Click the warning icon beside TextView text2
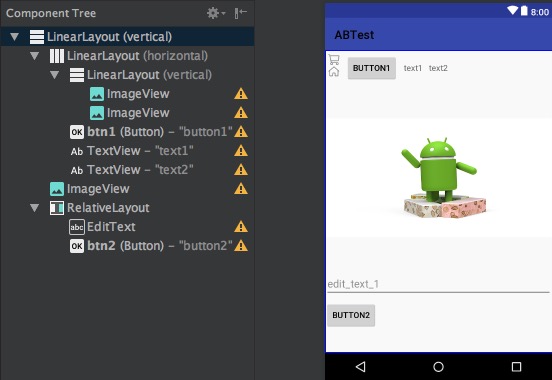 pyautogui.click(x=241, y=170)
